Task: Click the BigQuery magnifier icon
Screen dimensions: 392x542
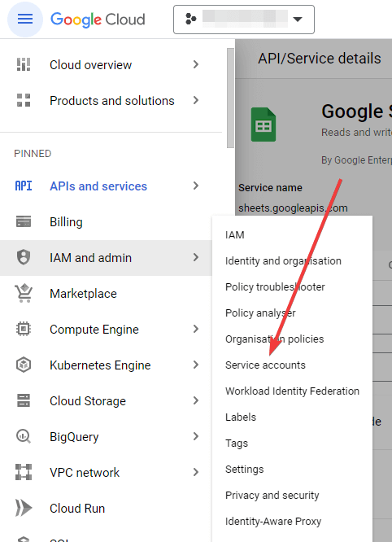Action: (x=24, y=436)
